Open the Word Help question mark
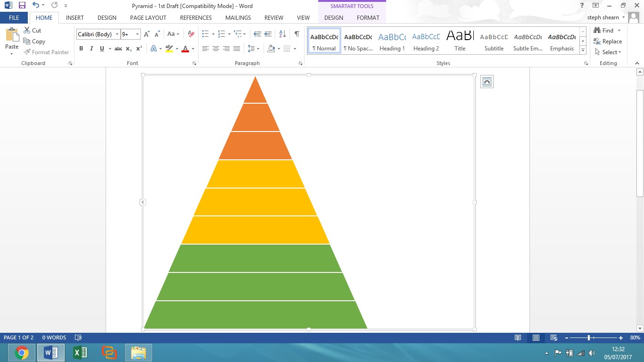 click(x=582, y=6)
